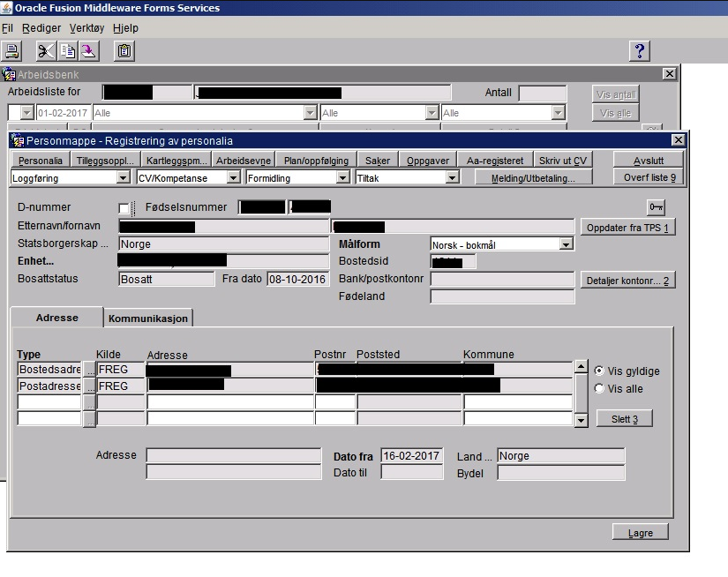
Task: Click the cut scissors icon
Action: click(x=46, y=51)
